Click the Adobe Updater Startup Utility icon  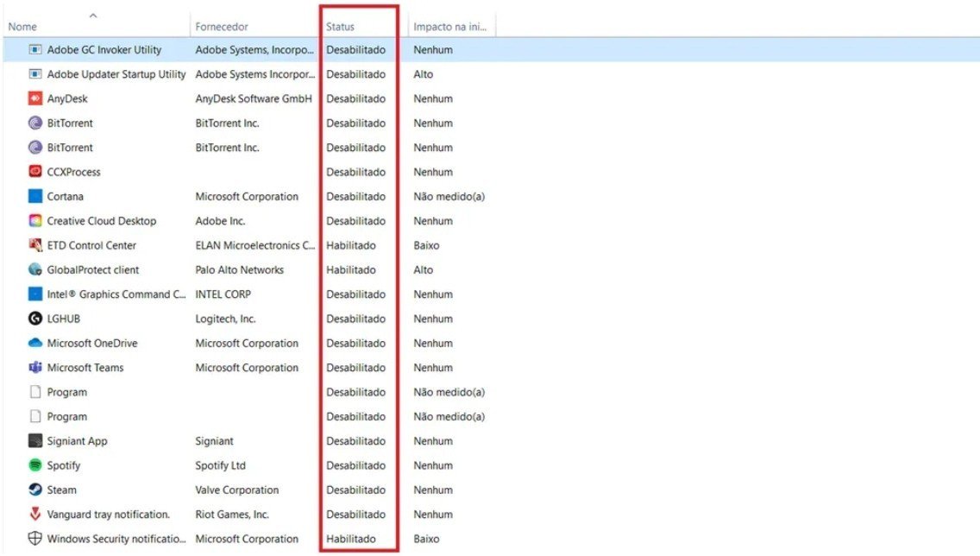(x=35, y=73)
